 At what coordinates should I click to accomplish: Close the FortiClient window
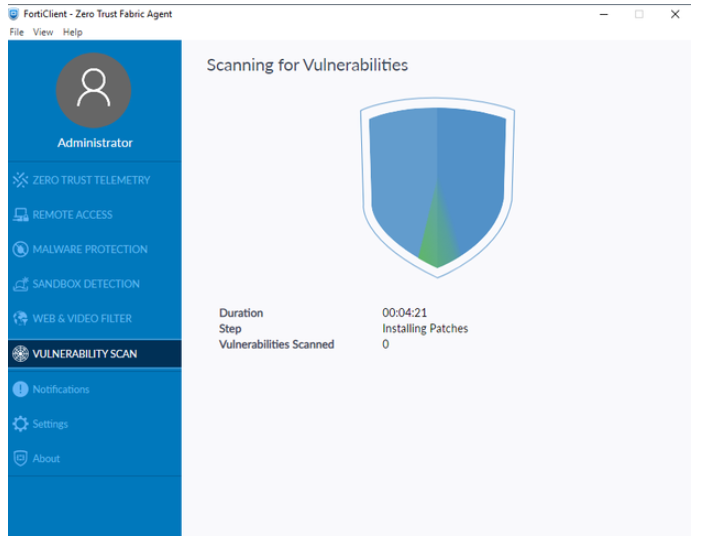click(675, 14)
